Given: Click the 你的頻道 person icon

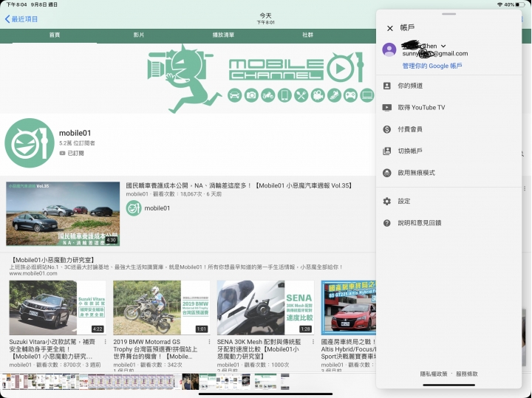Looking at the screenshot, I should click(386, 86).
